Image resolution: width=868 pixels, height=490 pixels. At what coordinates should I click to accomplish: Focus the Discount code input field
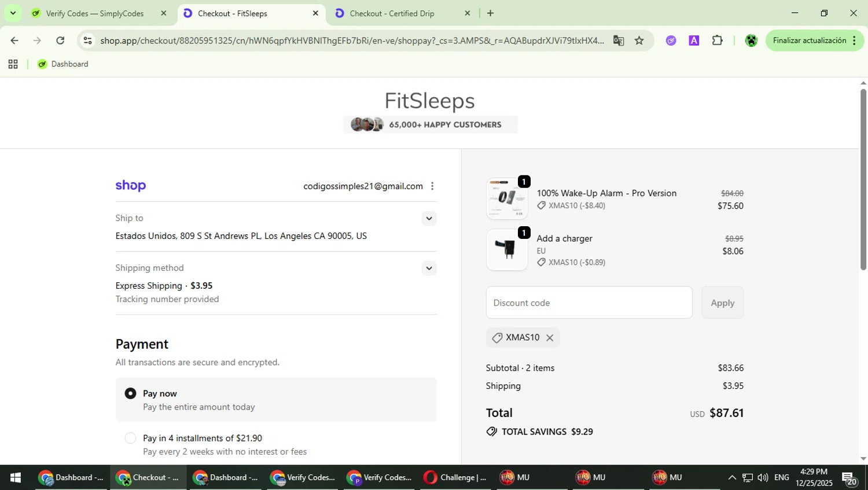589,303
